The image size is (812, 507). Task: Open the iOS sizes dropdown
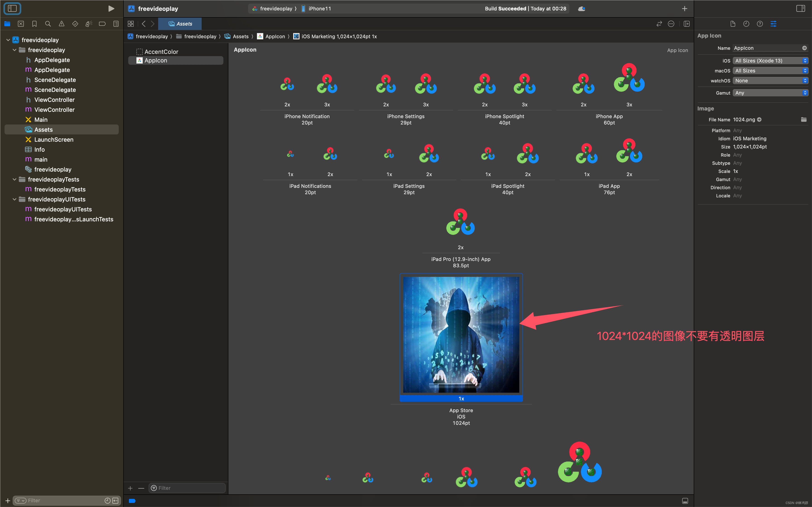coord(770,61)
